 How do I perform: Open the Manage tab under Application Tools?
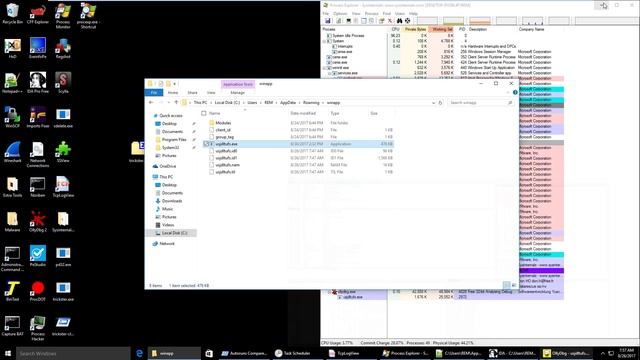click(238, 93)
